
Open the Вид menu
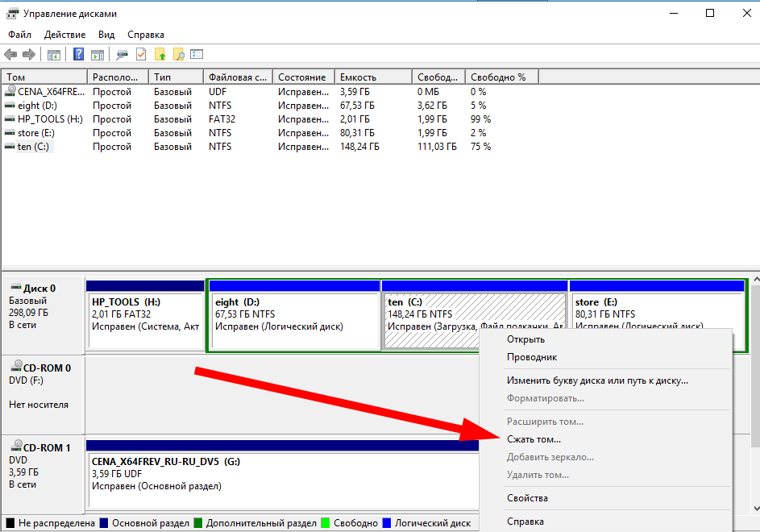click(x=106, y=35)
